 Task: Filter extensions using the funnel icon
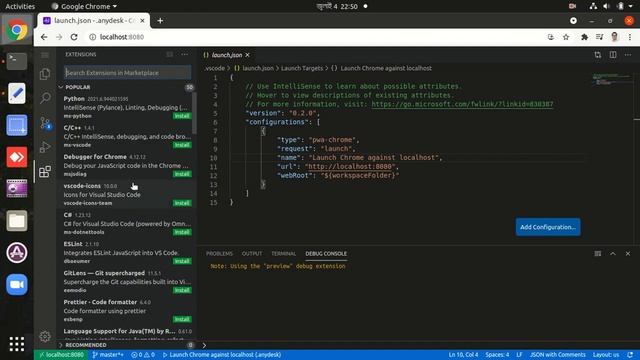(x=169, y=54)
